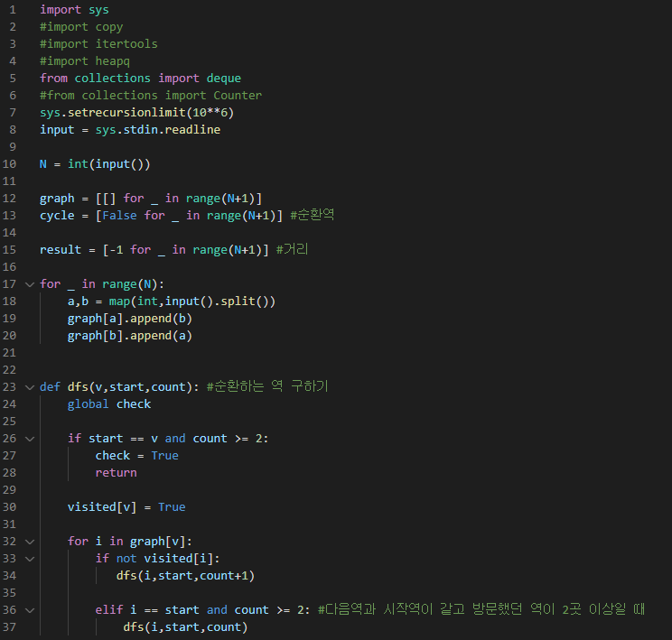Click 'dfs(i,start,count+1)' call
The width and height of the screenshot is (672, 640).
[x=185, y=575]
